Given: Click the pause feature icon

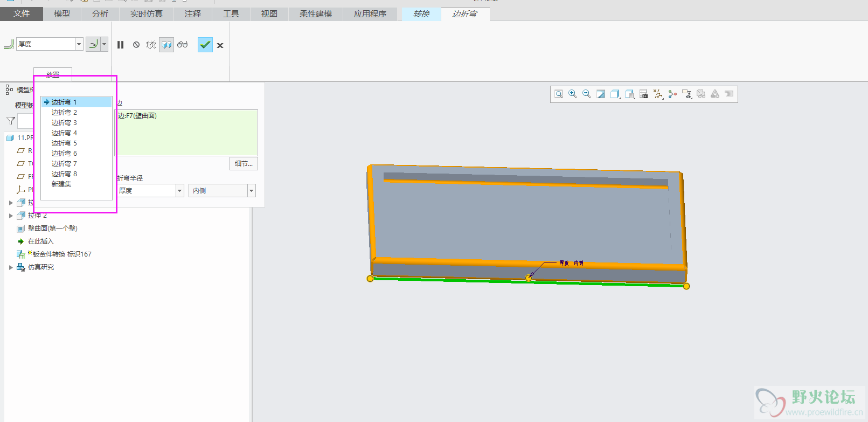Looking at the screenshot, I should coord(121,45).
